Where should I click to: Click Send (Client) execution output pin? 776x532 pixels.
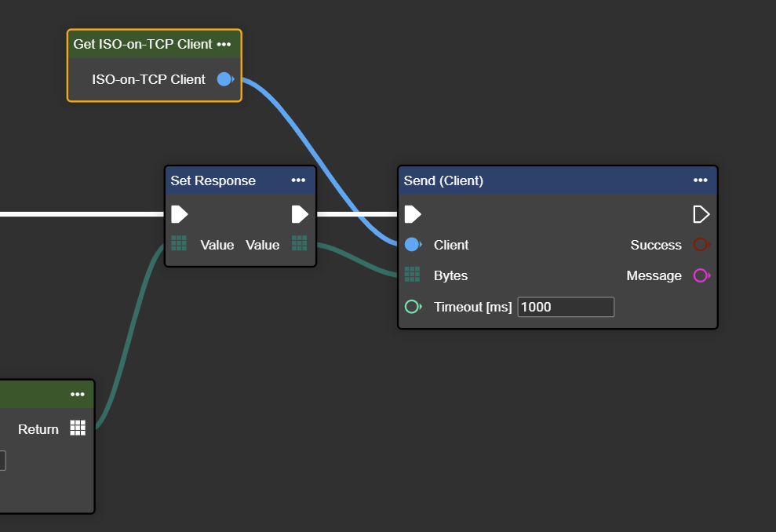(701, 214)
